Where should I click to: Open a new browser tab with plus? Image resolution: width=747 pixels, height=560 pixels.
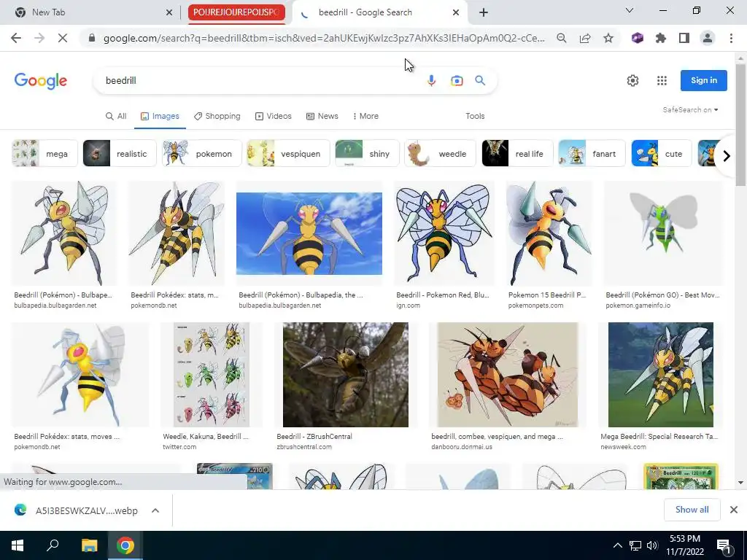(484, 12)
